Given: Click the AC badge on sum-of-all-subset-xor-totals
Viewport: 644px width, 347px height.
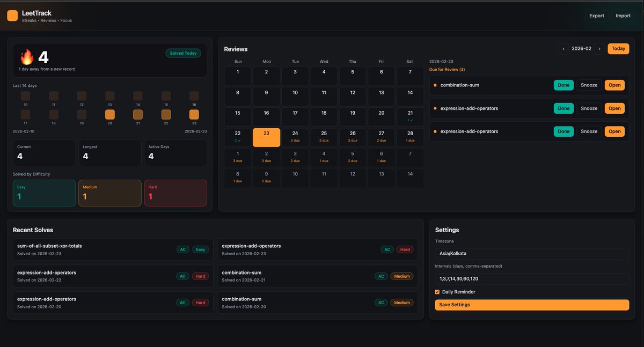Looking at the screenshot, I should click(183, 249).
